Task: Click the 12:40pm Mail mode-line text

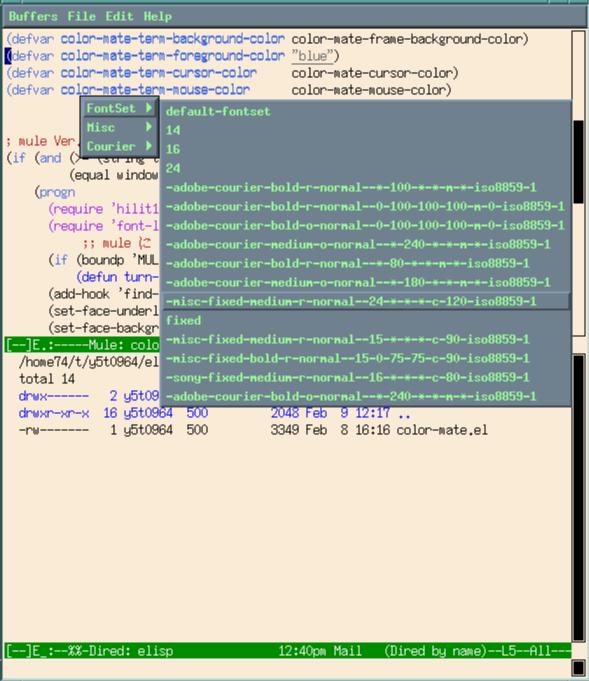Action: point(319,651)
